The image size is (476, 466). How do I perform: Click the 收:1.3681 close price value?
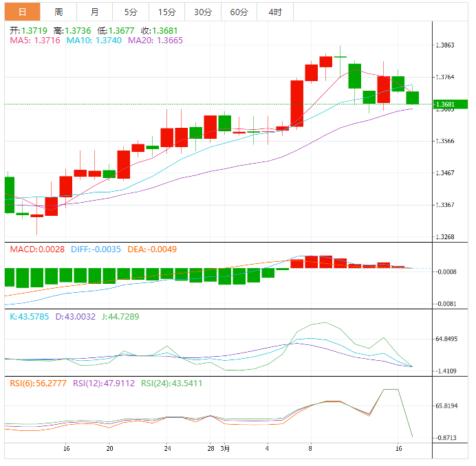point(160,31)
